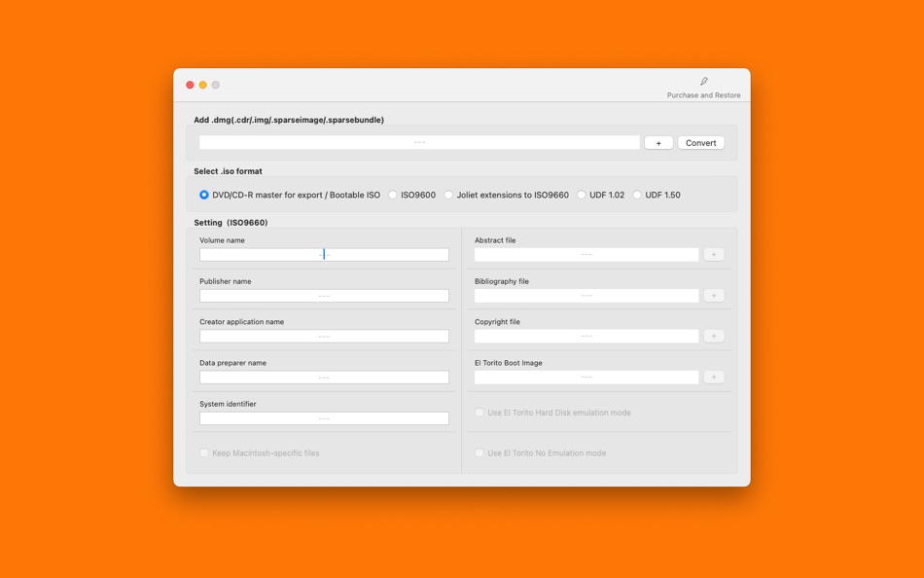Image resolution: width=924 pixels, height=578 pixels.
Task: Open Purchase and Restore from the toolbar
Action: click(x=703, y=88)
